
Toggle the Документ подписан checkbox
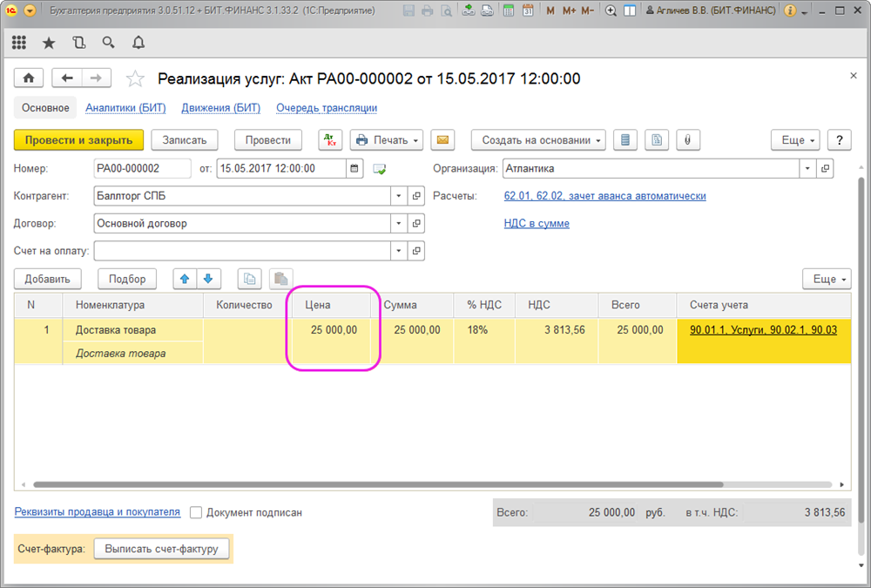(x=196, y=513)
